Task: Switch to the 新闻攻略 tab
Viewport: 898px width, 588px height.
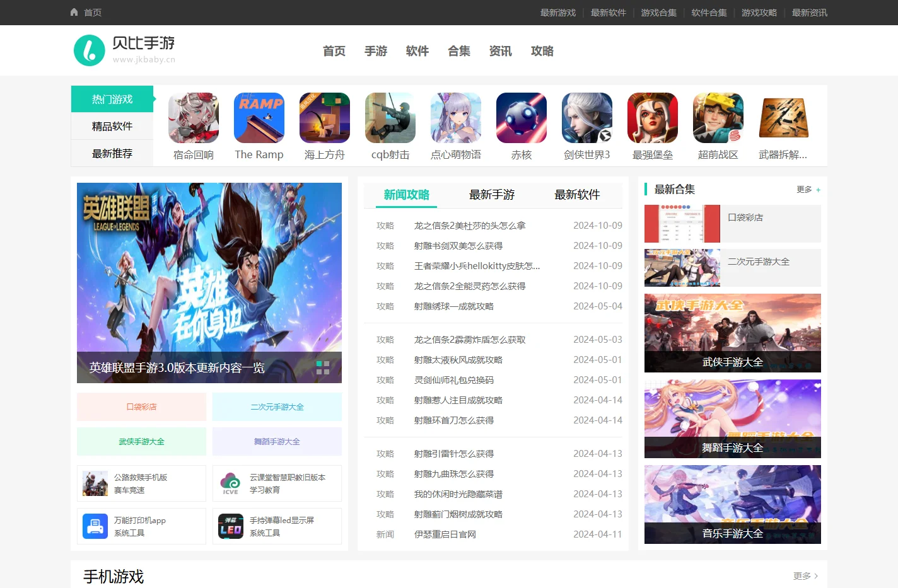Action: (406, 195)
